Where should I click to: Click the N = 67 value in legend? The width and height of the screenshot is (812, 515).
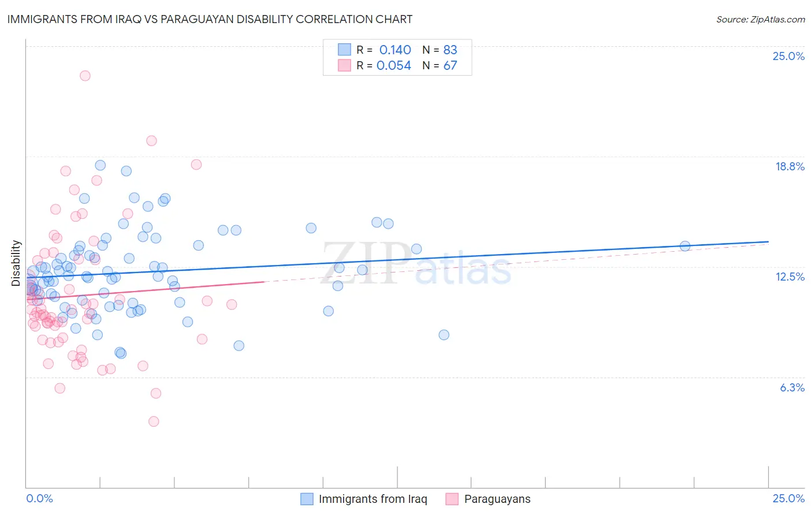point(439,65)
